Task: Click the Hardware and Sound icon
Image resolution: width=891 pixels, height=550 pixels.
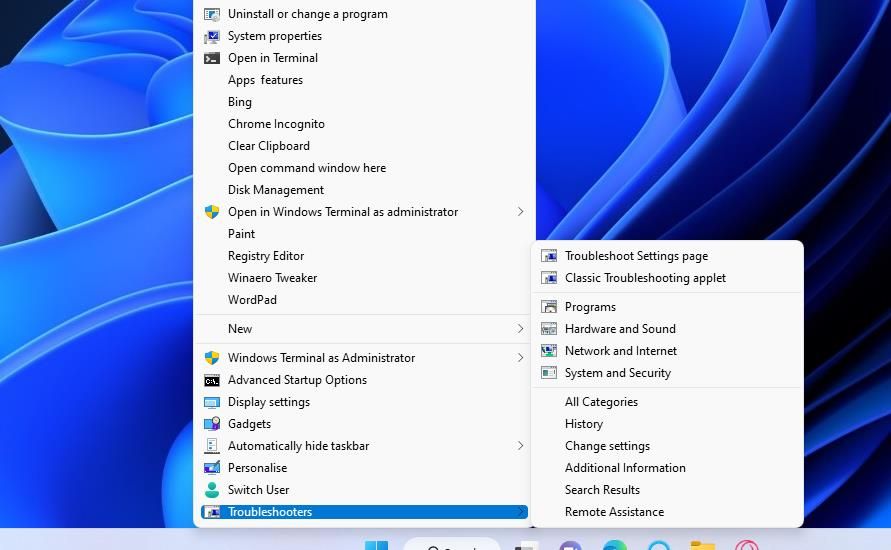Action: pos(549,329)
